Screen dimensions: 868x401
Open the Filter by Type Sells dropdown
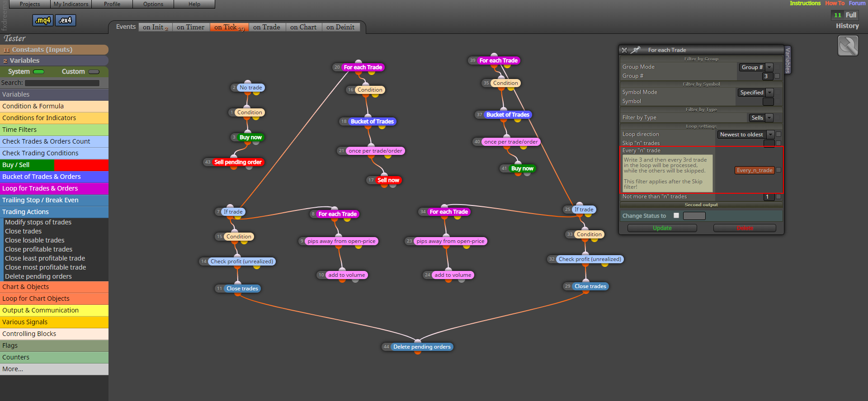tap(761, 118)
